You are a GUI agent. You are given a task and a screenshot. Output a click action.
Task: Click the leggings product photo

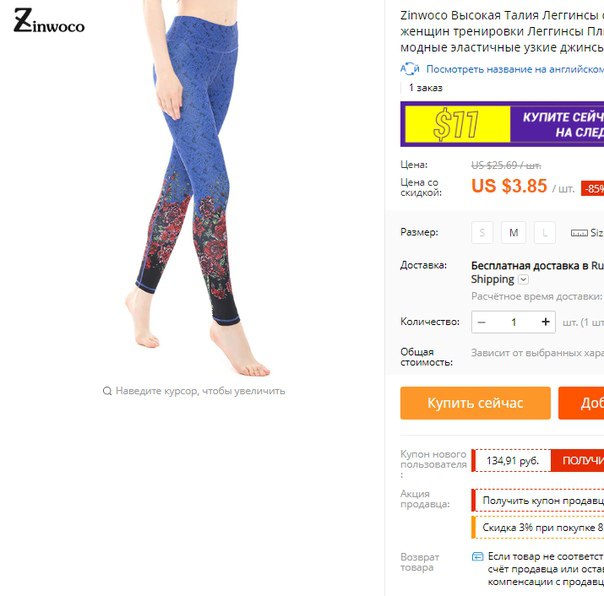[195, 188]
